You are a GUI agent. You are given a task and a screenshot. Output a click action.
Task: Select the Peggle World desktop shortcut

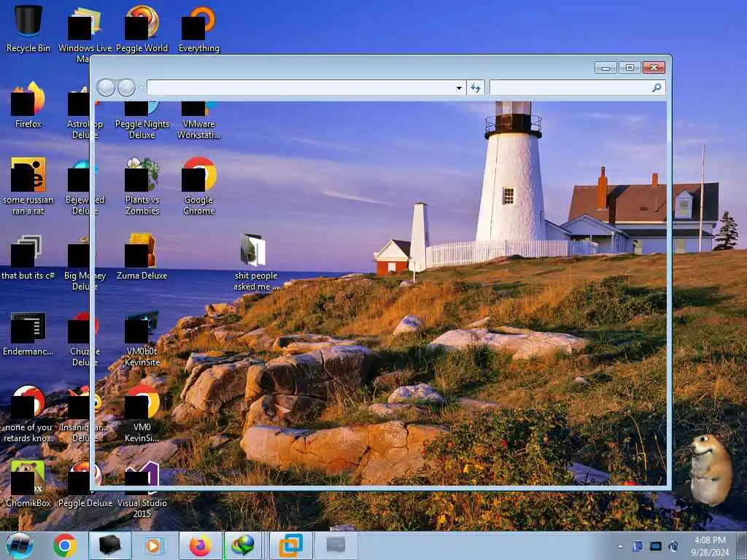tap(142, 28)
